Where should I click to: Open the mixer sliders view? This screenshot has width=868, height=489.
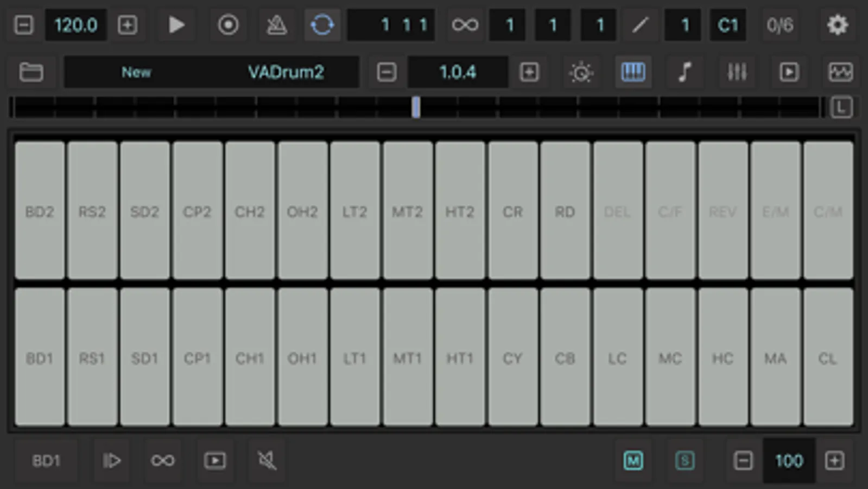point(737,72)
